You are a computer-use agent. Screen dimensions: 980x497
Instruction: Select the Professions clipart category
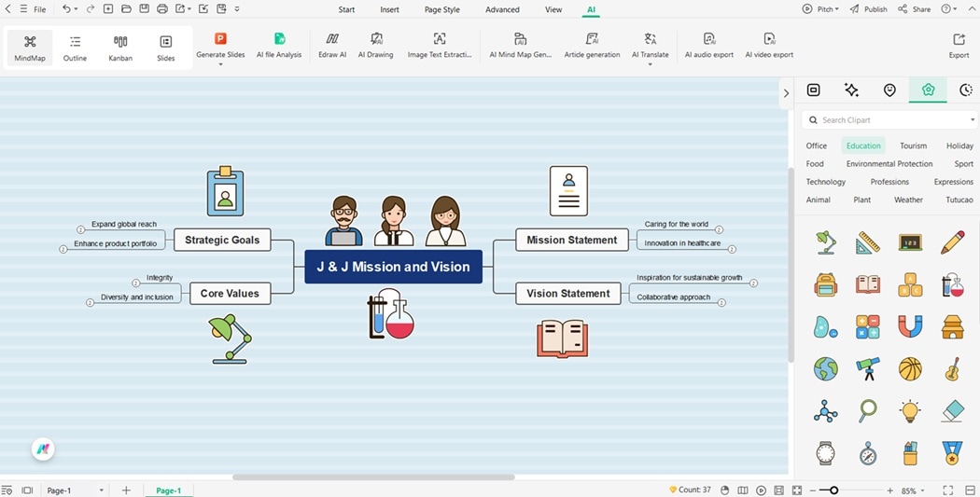(889, 182)
